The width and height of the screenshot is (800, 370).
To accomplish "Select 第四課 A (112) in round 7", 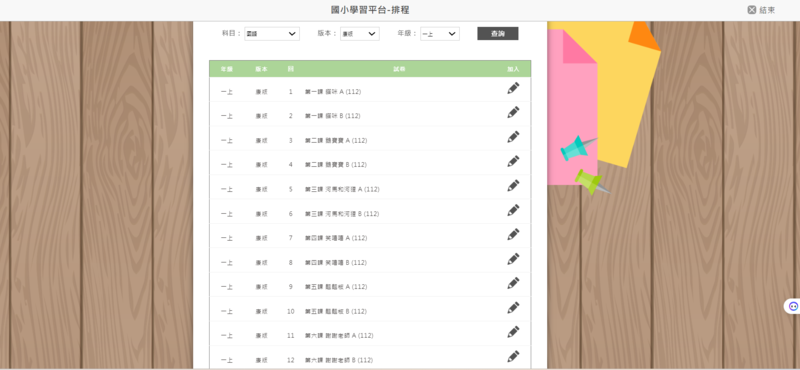I will [x=336, y=238].
